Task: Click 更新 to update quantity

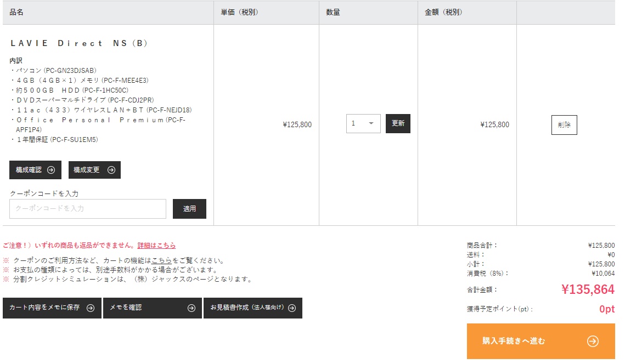Action: pyautogui.click(x=398, y=123)
